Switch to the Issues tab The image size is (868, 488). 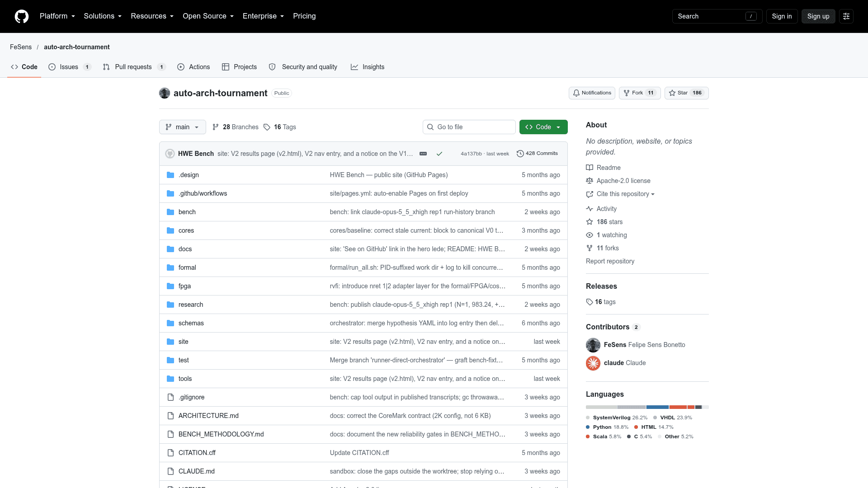pyautogui.click(x=70, y=67)
